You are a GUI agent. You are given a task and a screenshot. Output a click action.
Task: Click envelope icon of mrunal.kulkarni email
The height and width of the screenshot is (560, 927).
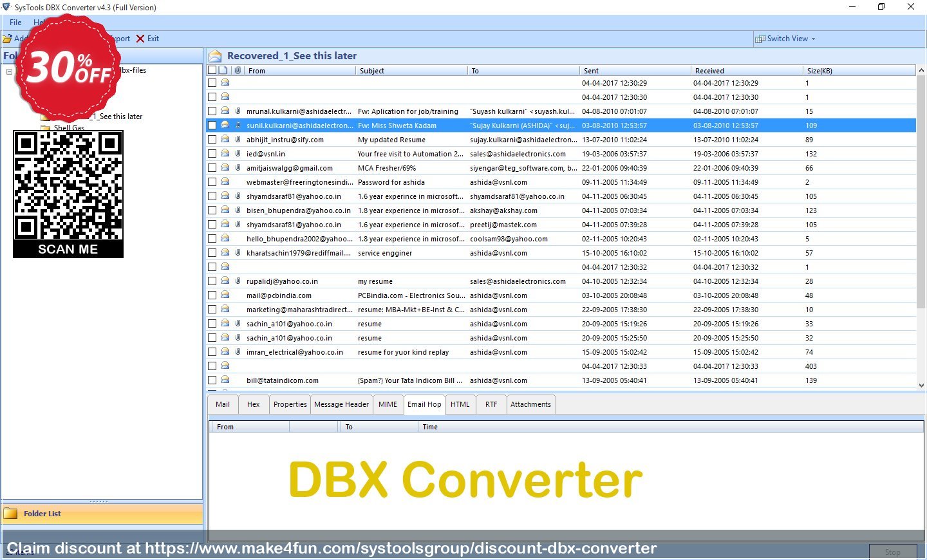tap(225, 111)
